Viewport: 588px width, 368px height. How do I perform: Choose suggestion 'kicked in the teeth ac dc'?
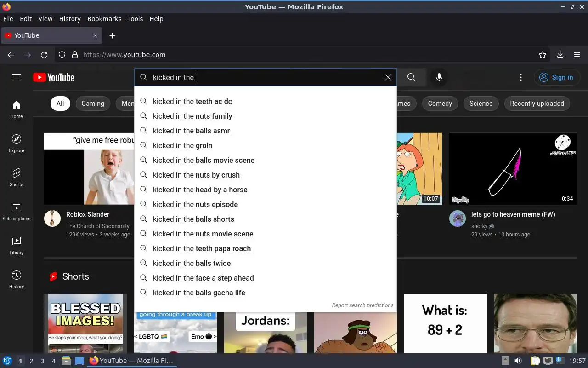point(266,101)
